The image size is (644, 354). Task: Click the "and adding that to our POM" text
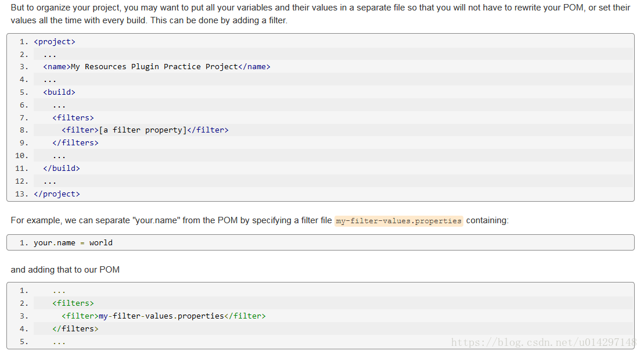click(65, 270)
